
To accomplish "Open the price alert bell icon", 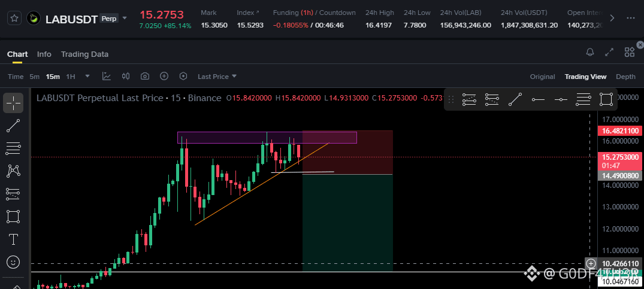I will (590, 52).
